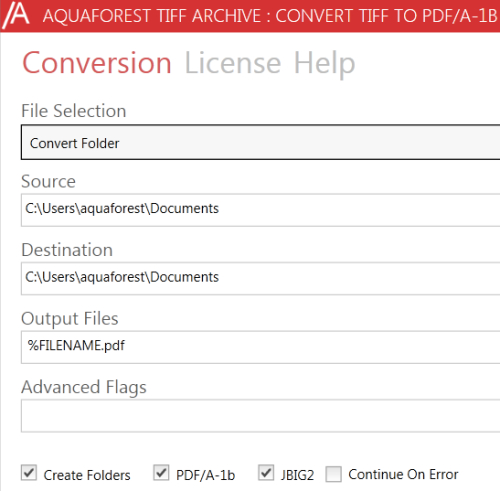
Task: Open the Help tab
Action: [325, 64]
